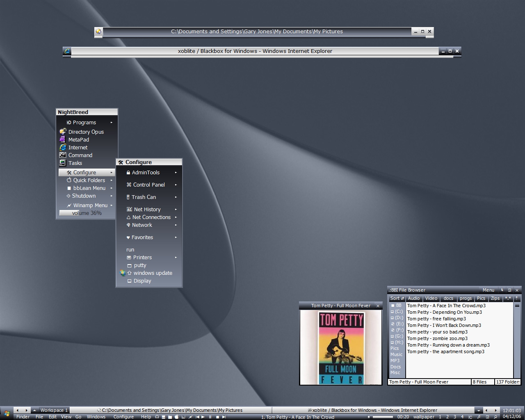Click the BBI File Browser window-mode icon
Image resolution: width=525 pixels, height=420 pixels.
coord(509,290)
